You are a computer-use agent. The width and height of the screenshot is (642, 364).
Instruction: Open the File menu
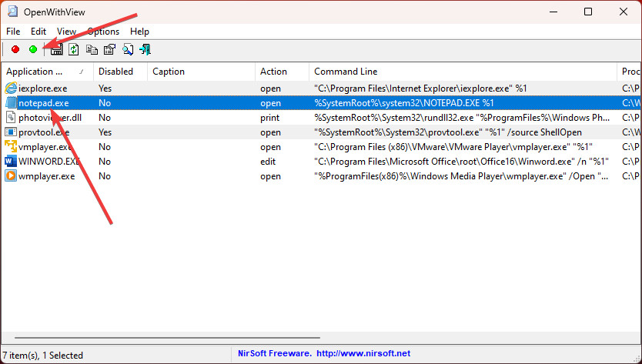click(x=13, y=32)
